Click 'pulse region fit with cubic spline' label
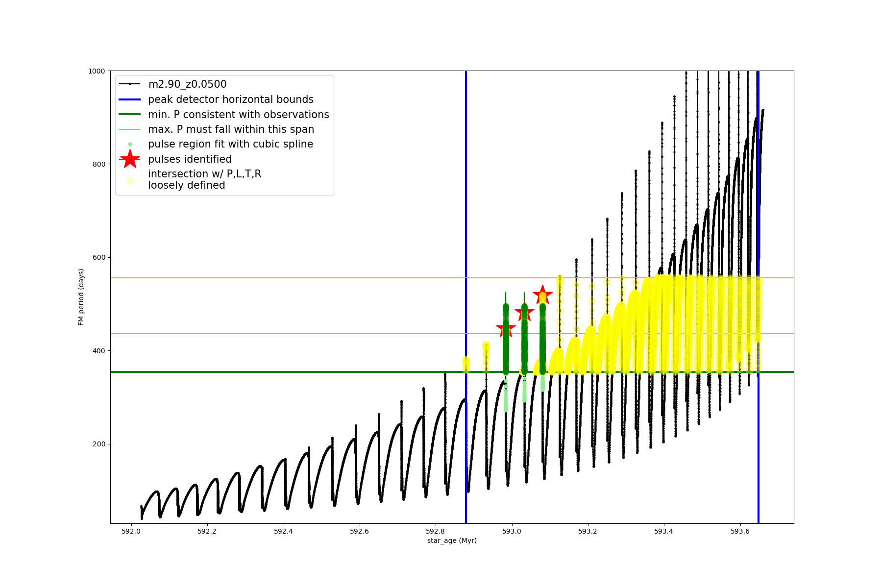 click(230, 144)
